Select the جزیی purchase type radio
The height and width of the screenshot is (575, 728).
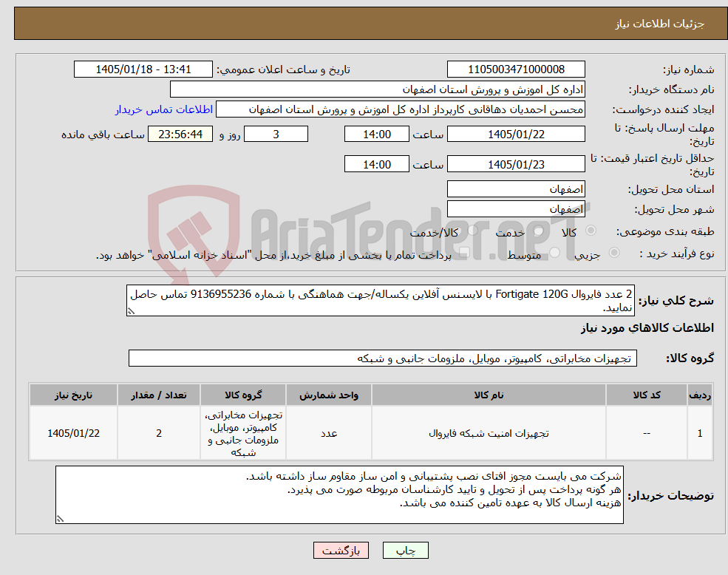613,252
